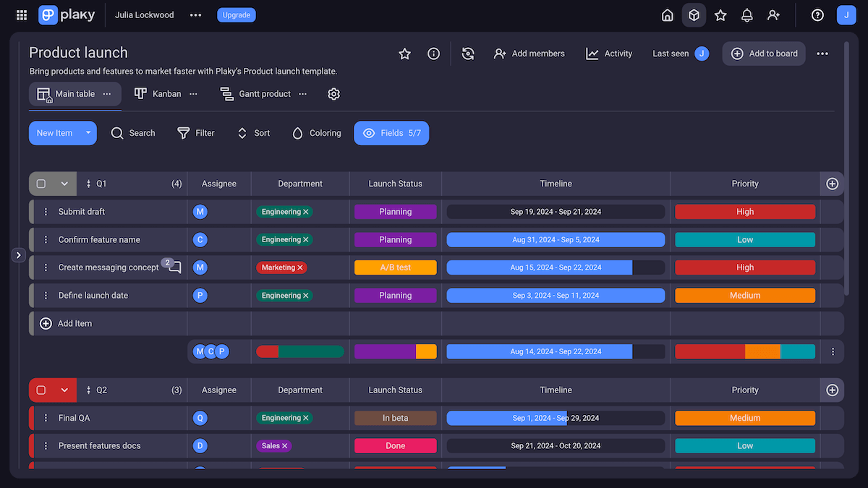Uncheck the Q2 group checkbox
Viewport: 868px width, 488px height.
(41, 390)
